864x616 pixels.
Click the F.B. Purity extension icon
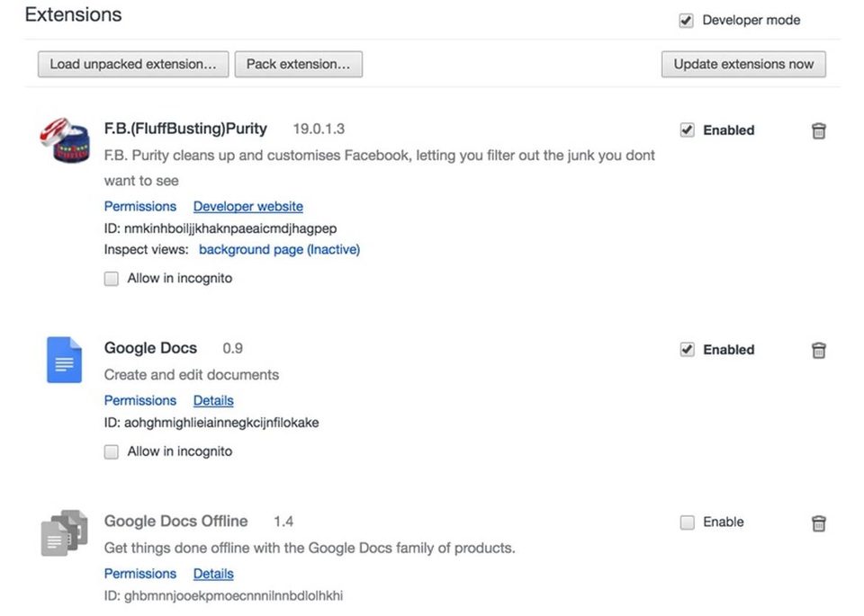click(x=65, y=139)
